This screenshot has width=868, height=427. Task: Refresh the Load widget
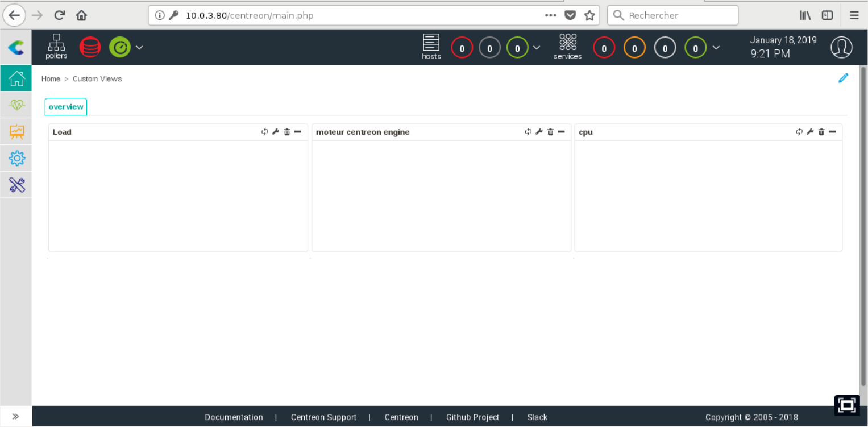pyautogui.click(x=264, y=132)
